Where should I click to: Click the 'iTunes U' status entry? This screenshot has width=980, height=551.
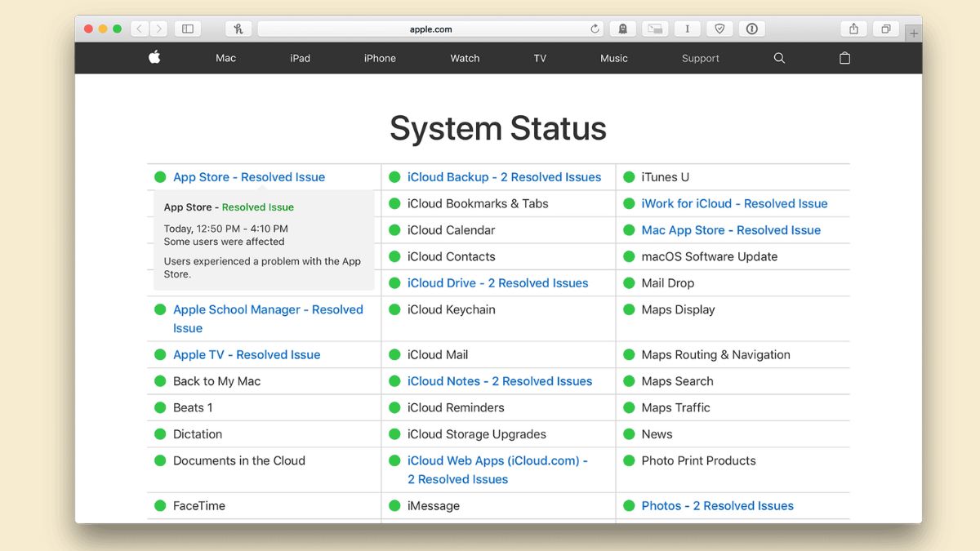pyautogui.click(x=665, y=177)
